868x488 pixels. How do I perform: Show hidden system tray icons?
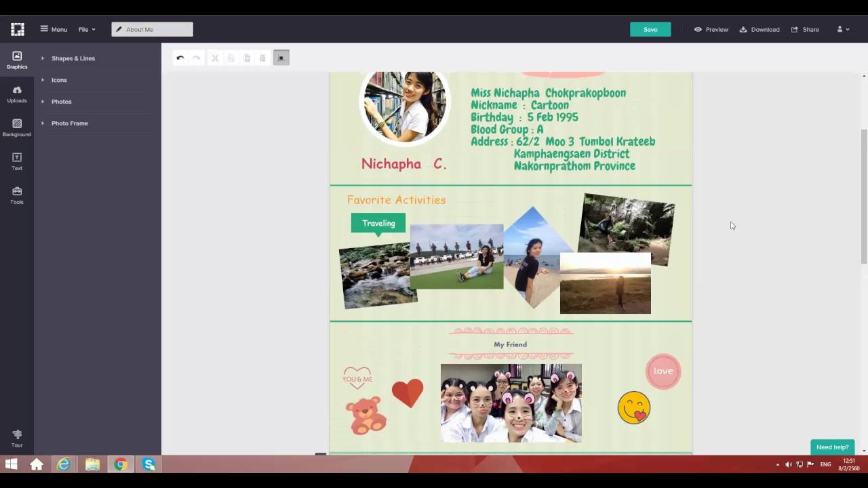[x=777, y=464]
